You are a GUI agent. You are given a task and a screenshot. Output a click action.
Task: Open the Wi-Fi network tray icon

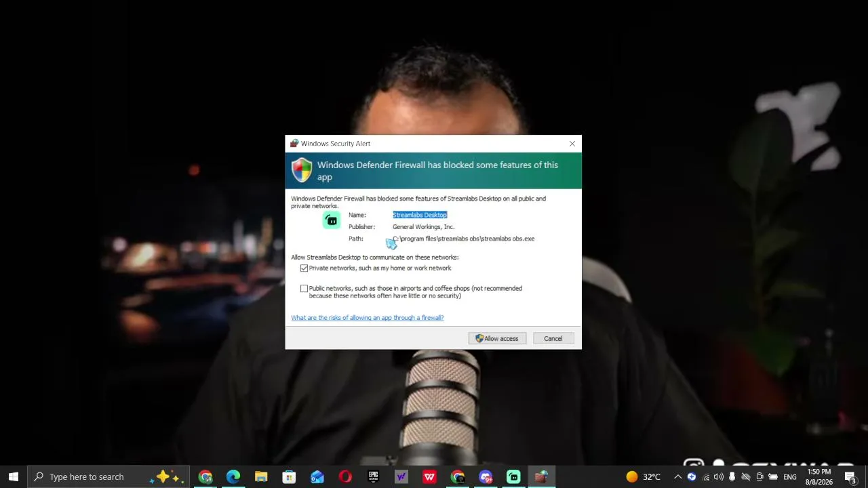click(705, 476)
